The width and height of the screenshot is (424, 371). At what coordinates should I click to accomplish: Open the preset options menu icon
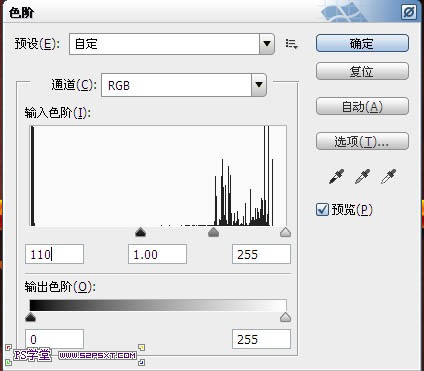(x=291, y=44)
